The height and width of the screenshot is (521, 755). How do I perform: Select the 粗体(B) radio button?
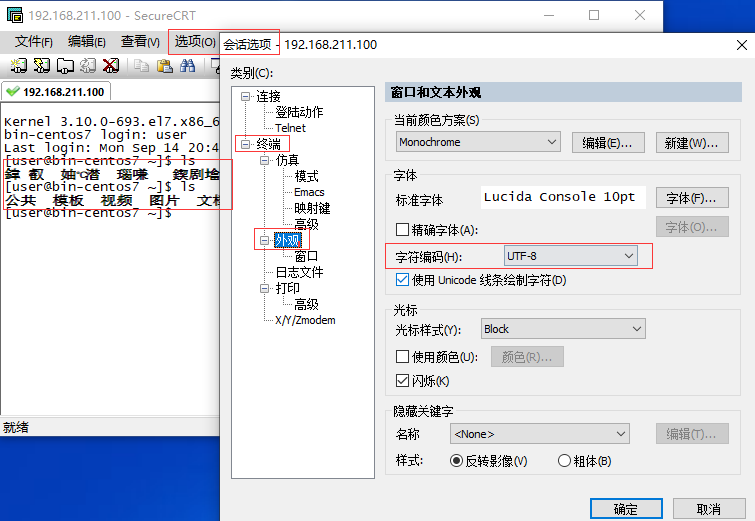coord(564,461)
